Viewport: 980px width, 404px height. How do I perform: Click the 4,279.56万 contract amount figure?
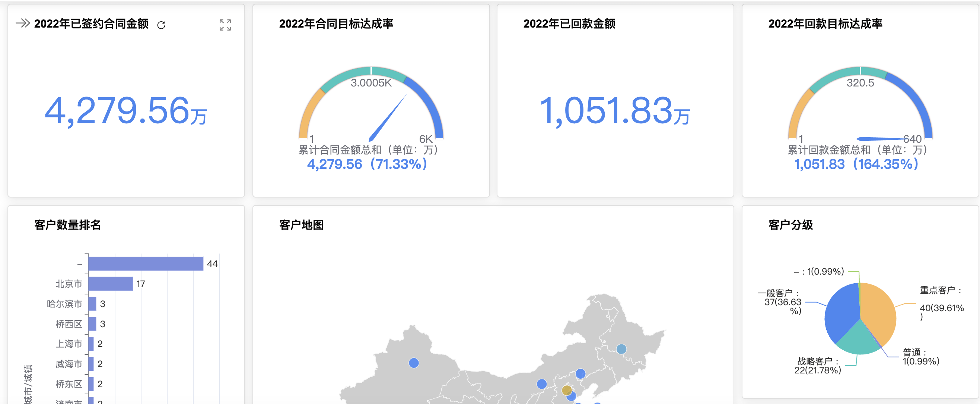pyautogui.click(x=125, y=111)
